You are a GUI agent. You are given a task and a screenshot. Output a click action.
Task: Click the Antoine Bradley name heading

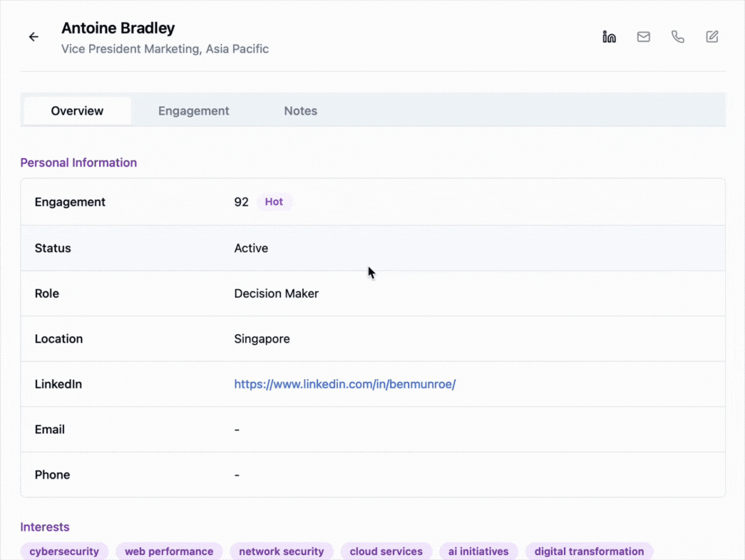[x=118, y=28]
